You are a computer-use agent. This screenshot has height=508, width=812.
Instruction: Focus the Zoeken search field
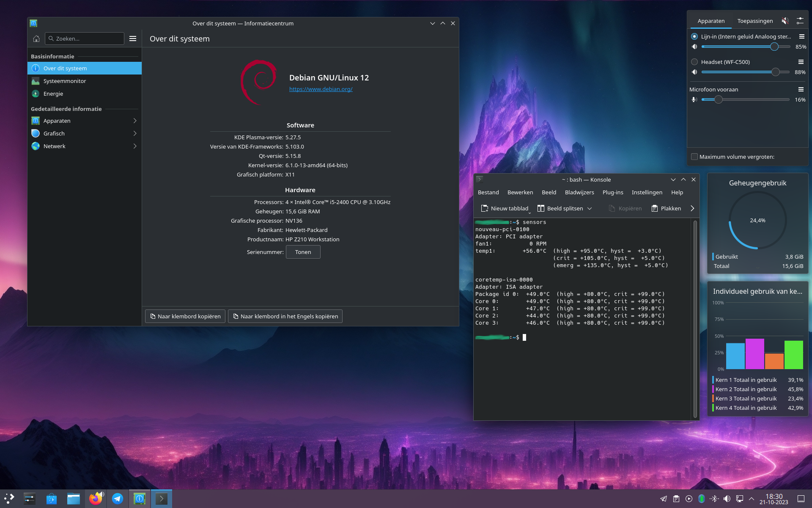coord(85,39)
